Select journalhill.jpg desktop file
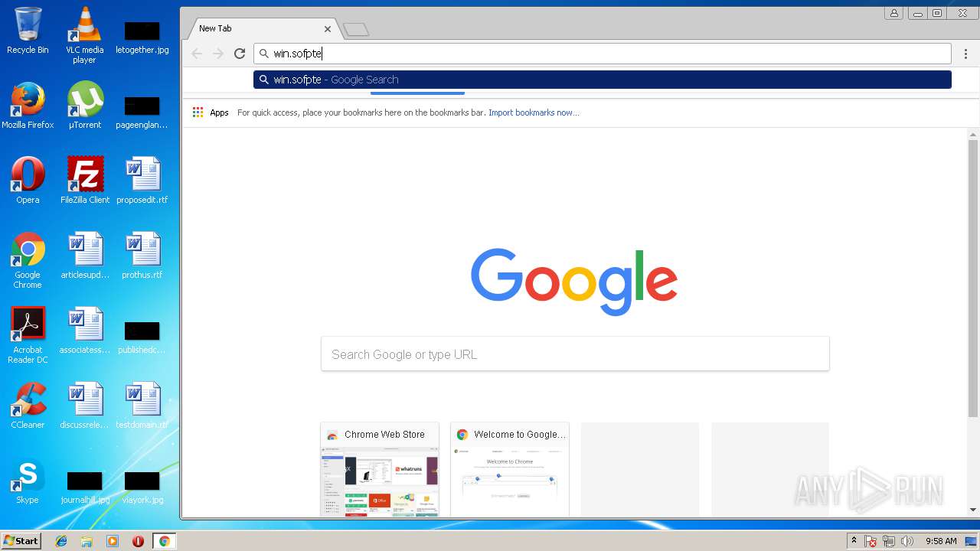The width and height of the screenshot is (980, 551). pos(84,487)
